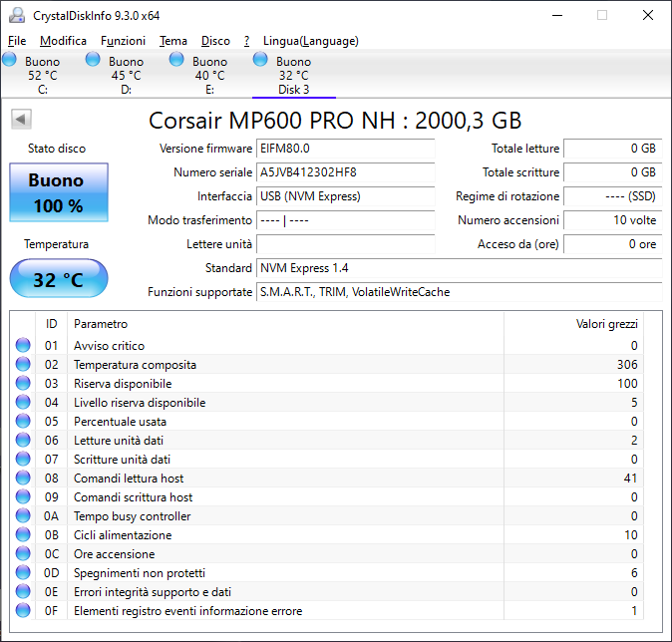Click the status orb for Ore accensione

[x=23, y=553]
